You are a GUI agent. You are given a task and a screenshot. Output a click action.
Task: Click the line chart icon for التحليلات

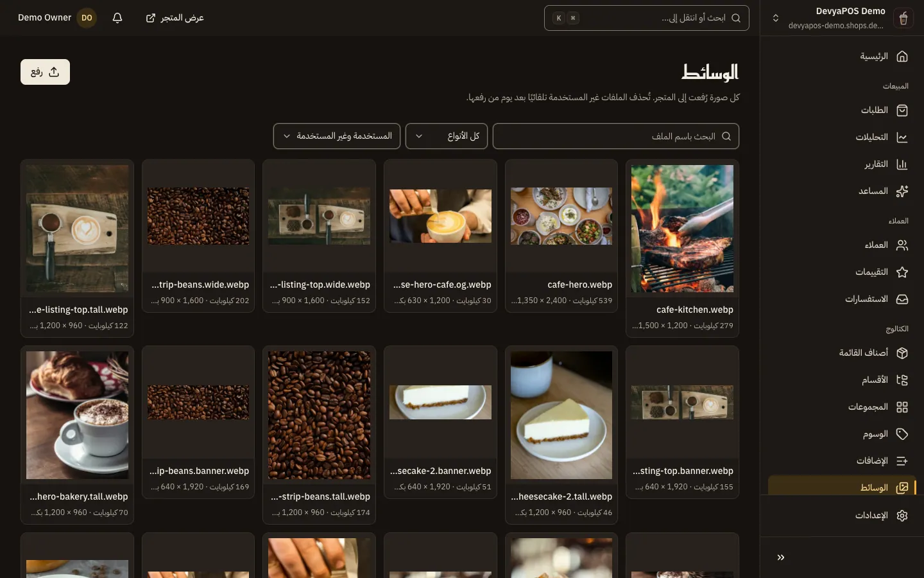(x=902, y=137)
